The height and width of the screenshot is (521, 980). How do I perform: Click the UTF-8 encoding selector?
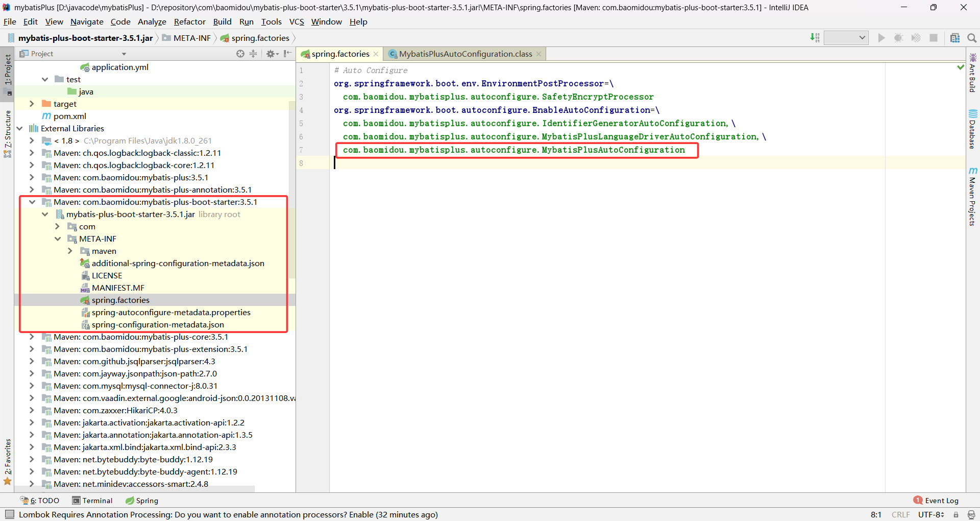(931, 514)
